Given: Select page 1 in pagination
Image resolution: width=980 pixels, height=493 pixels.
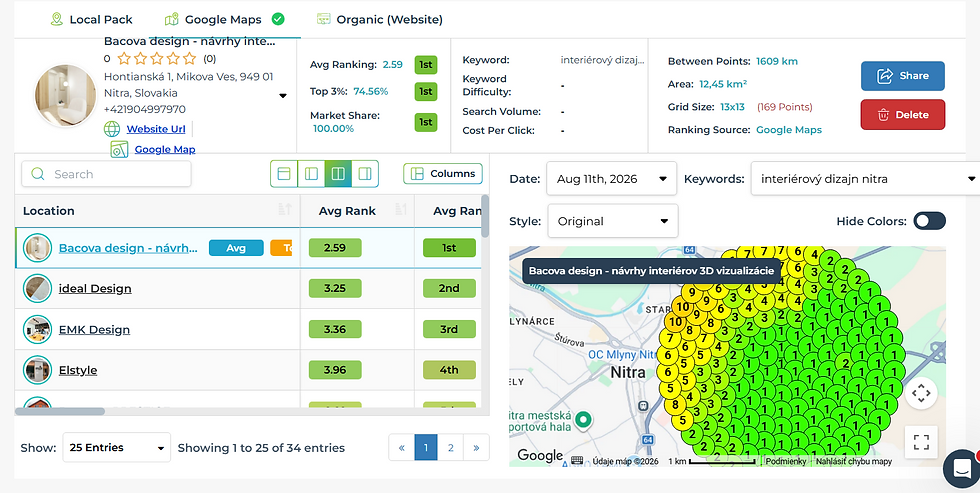Looking at the screenshot, I should coord(426,447).
